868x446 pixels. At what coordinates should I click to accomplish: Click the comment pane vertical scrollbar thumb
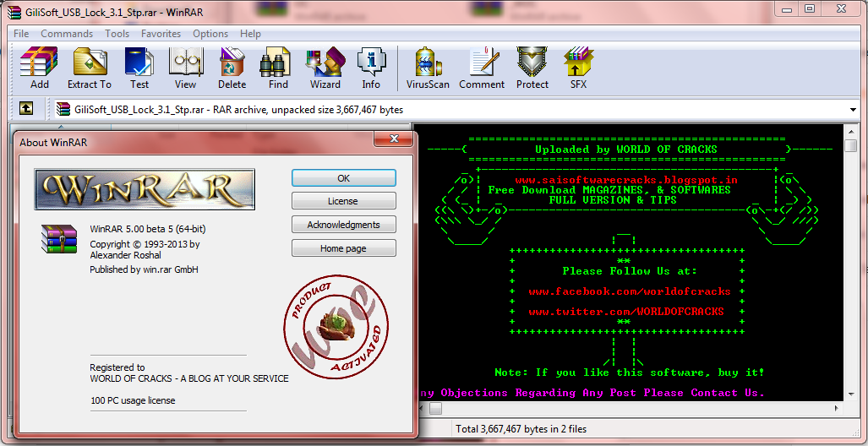tap(850, 145)
